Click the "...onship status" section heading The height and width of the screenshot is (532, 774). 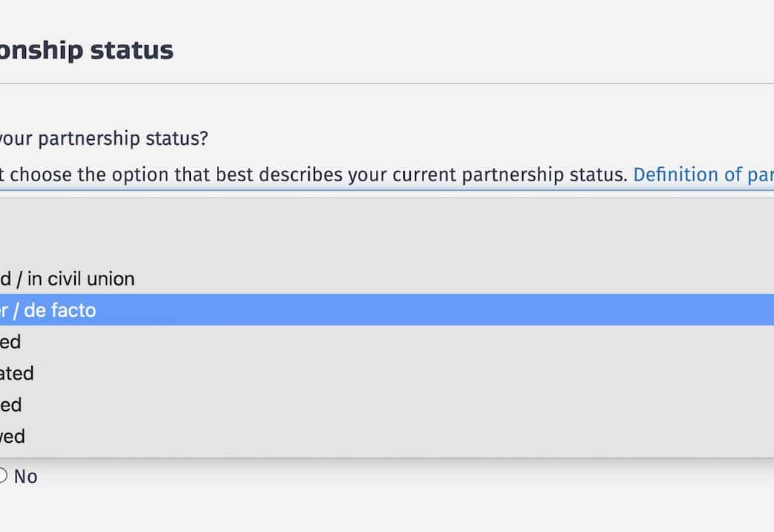click(86, 51)
